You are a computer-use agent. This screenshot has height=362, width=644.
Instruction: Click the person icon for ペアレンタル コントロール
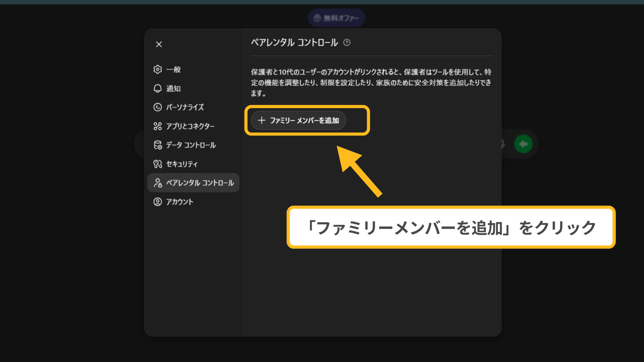pyautogui.click(x=157, y=183)
